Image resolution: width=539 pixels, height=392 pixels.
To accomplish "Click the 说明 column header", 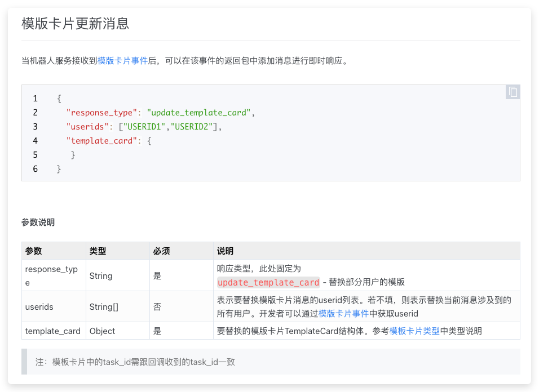I will (226, 251).
